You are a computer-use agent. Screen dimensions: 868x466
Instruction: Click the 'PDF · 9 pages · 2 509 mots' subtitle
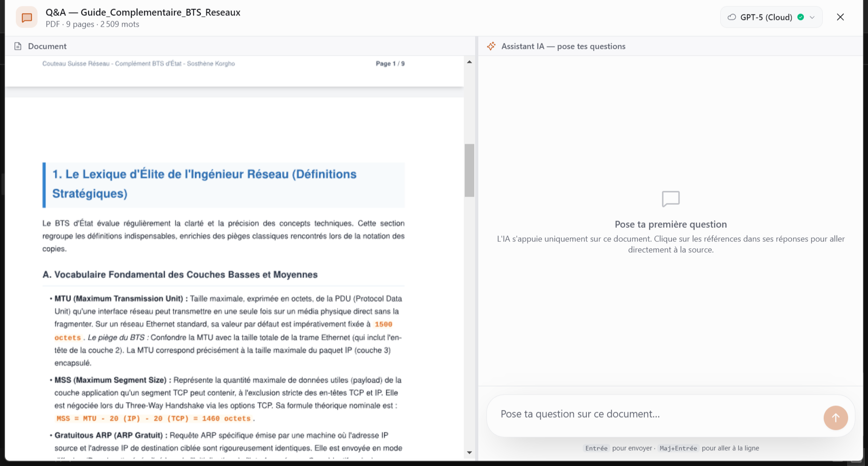[92, 24]
